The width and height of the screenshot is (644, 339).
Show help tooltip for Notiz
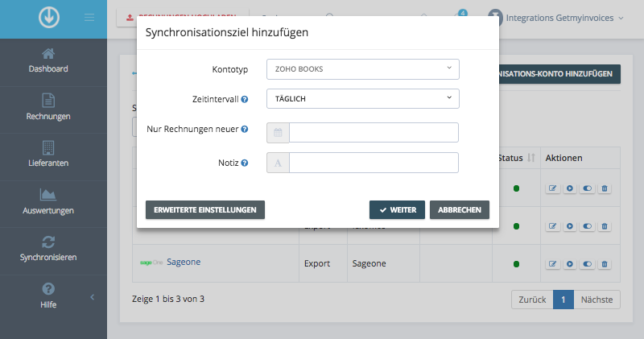245,163
